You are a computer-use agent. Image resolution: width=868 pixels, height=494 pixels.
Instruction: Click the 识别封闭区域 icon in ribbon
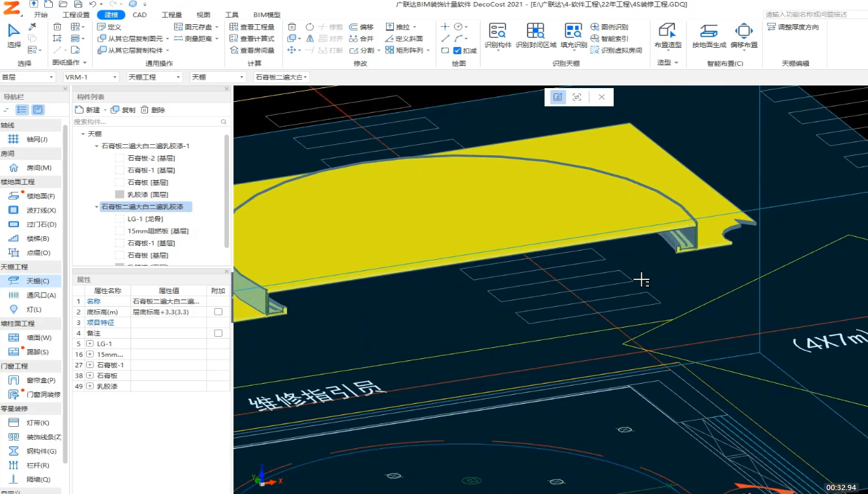tap(535, 31)
